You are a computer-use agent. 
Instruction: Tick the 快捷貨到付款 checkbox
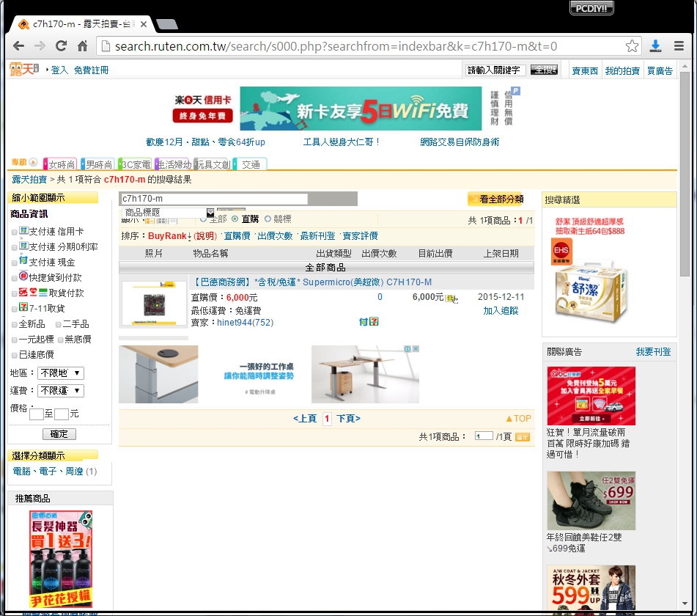point(14,278)
